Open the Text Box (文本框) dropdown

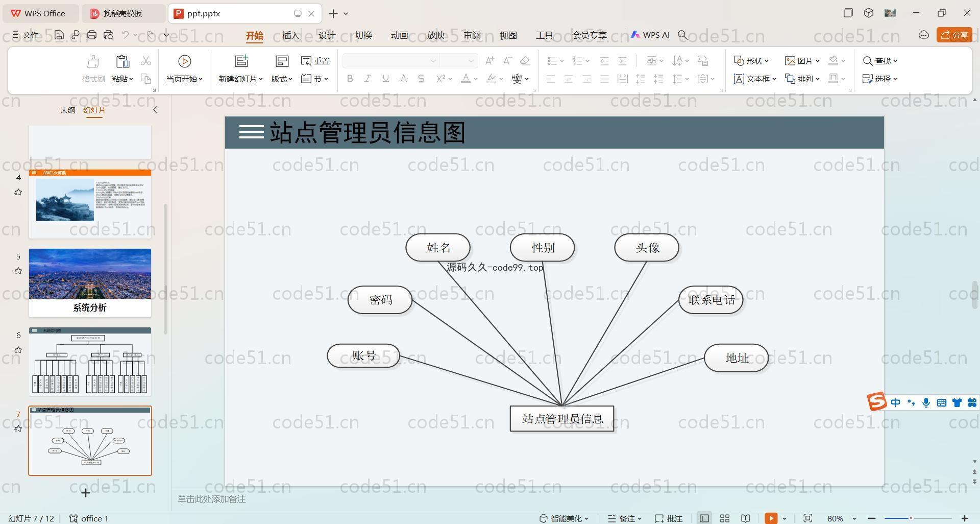coord(755,79)
